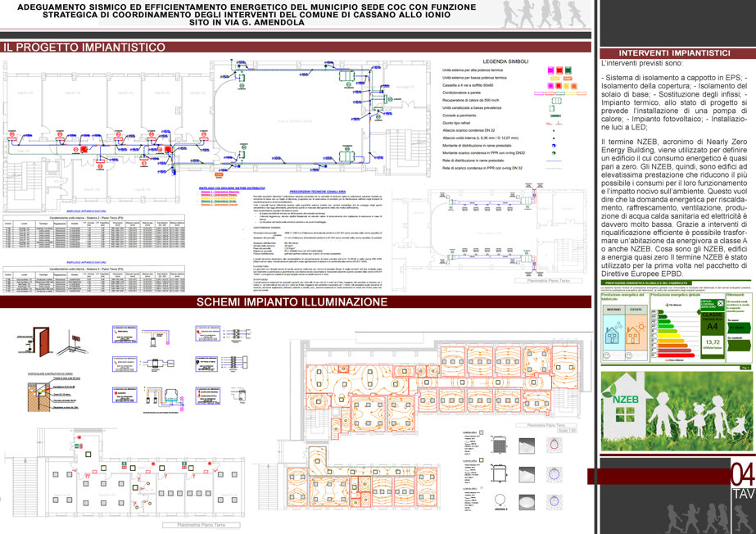Click the SCHEMI IMPIANTO ILLUMINAZIONE section banner
Image resolution: width=756 pixels, height=534 pixels.
(295, 302)
